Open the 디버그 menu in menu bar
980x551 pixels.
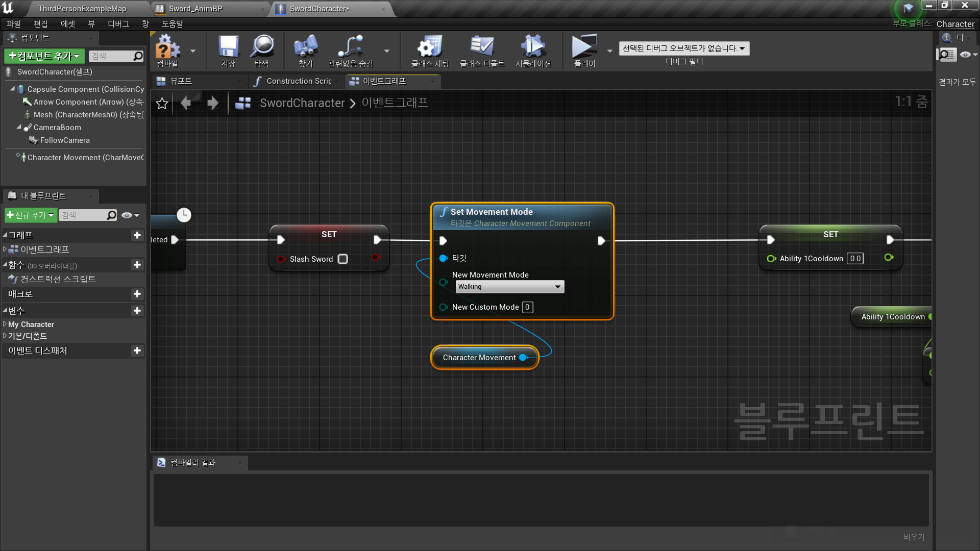tap(118, 24)
